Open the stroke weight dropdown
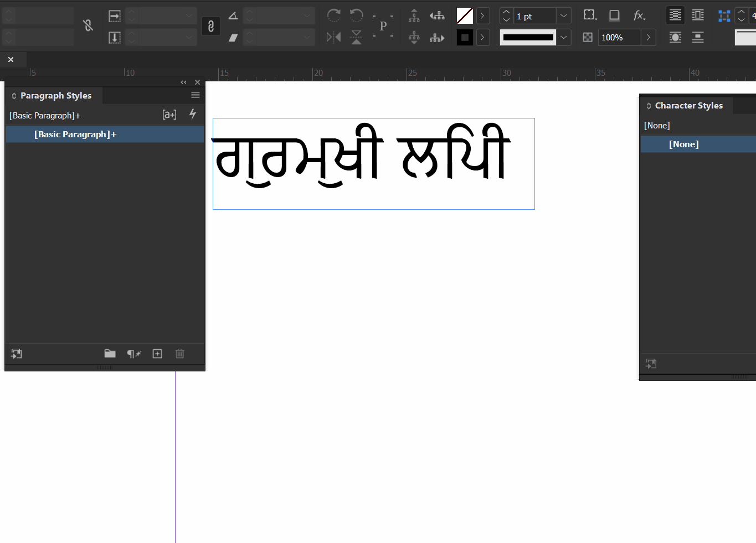The width and height of the screenshot is (756, 543). coord(563,15)
